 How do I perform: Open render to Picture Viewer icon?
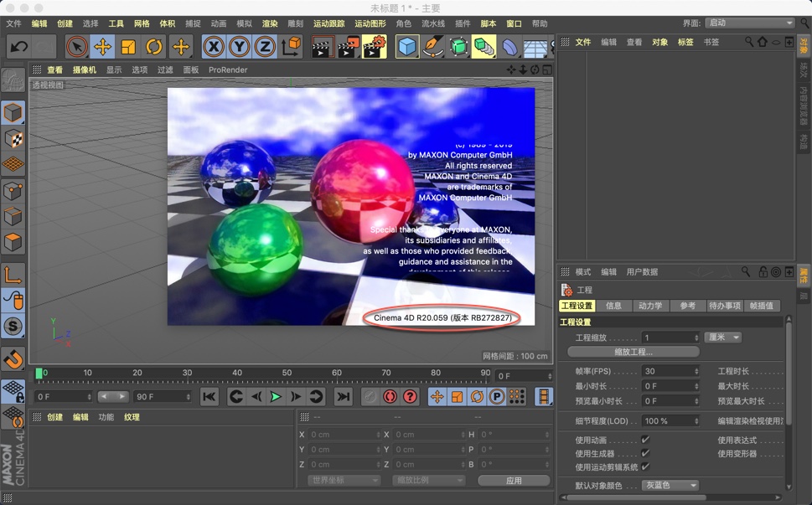point(349,47)
